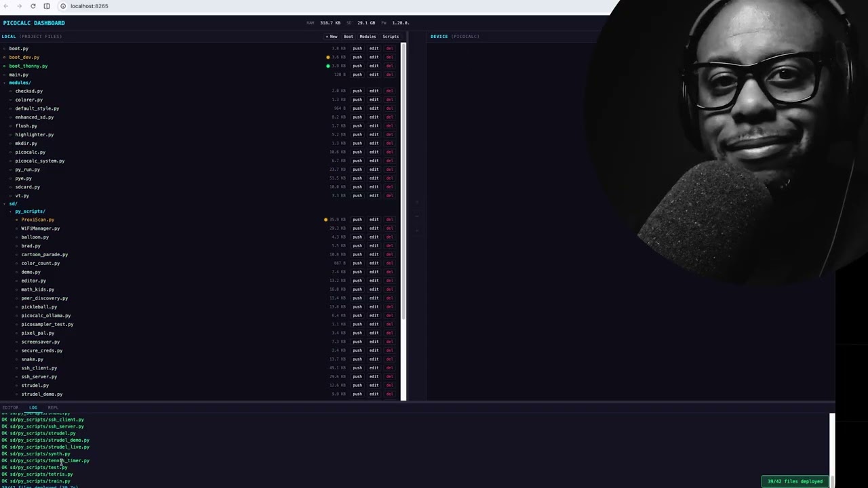Edit strudel.py script
The height and width of the screenshot is (488, 868).
coord(374,386)
